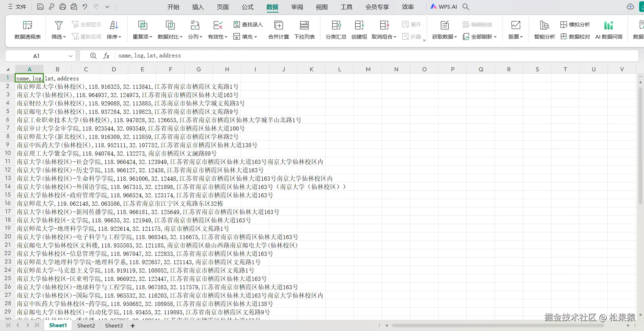Open the Fill (填充) dropdown
This screenshot has height=331, width=644.
pos(245,37)
